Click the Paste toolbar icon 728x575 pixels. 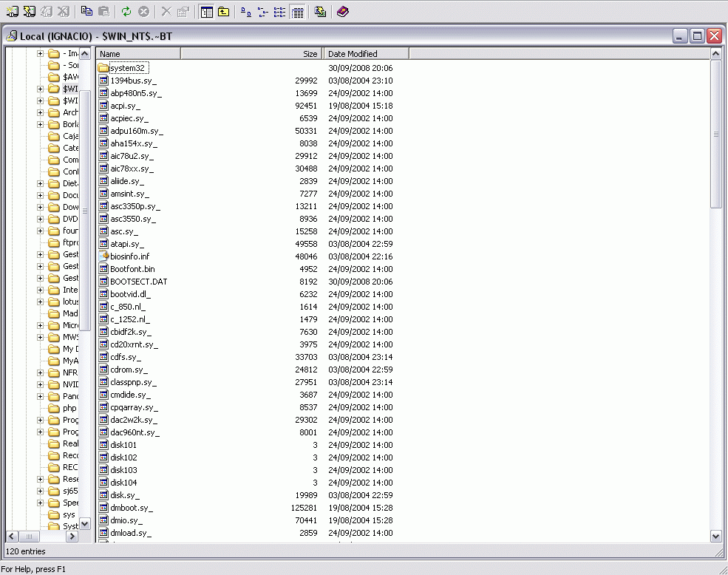click(x=104, y=12)
